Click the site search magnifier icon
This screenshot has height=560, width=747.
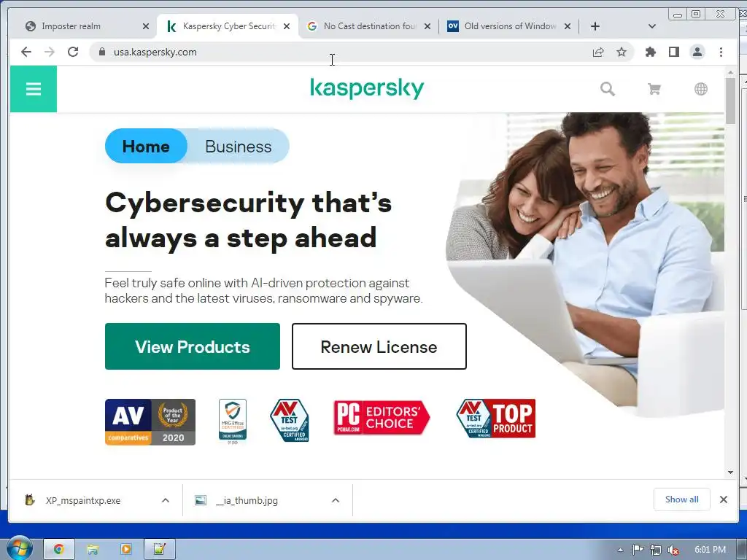pos(608,89)
